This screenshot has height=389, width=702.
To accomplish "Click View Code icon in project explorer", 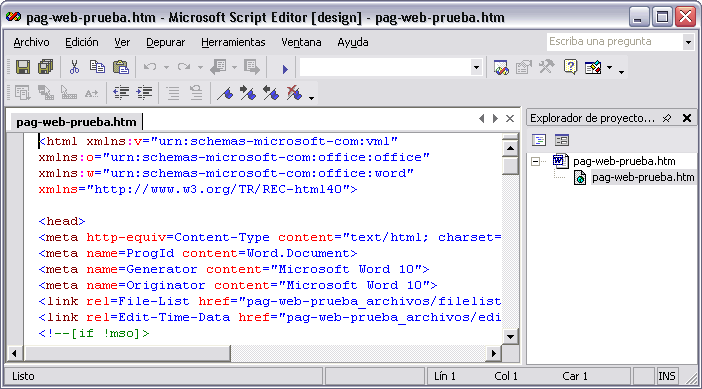I will pos(539,140).
